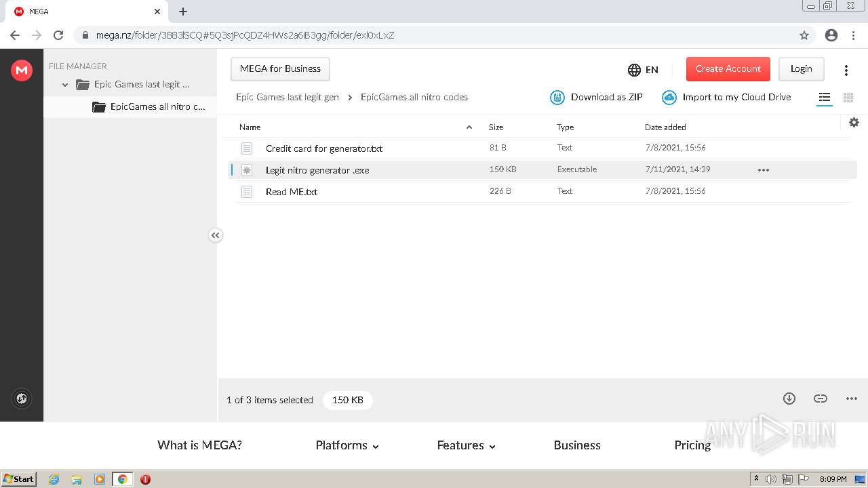Click the MEGA for Business button
This screenshot has width=868, height=488.
pyautogui.click(x=280, y=68)
